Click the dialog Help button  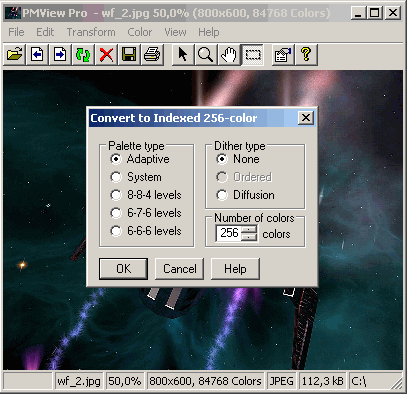click(x=235, y=269)
